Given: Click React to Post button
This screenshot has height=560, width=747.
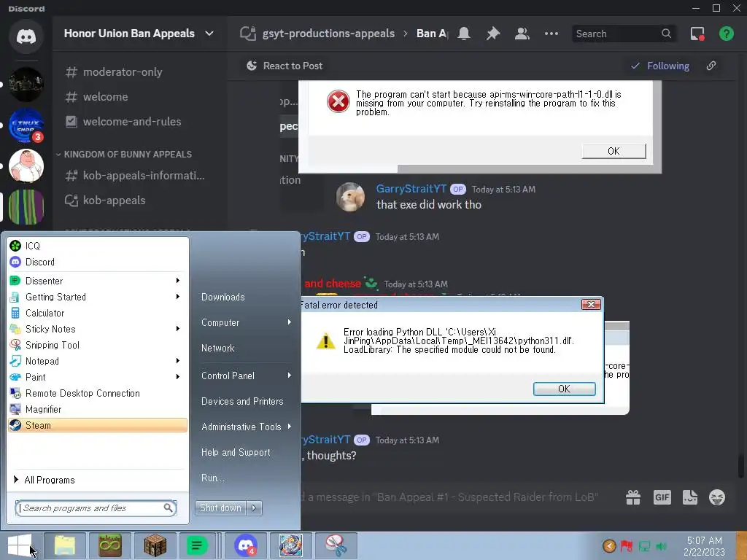Looking at the screenshot, I should point(285,66).
